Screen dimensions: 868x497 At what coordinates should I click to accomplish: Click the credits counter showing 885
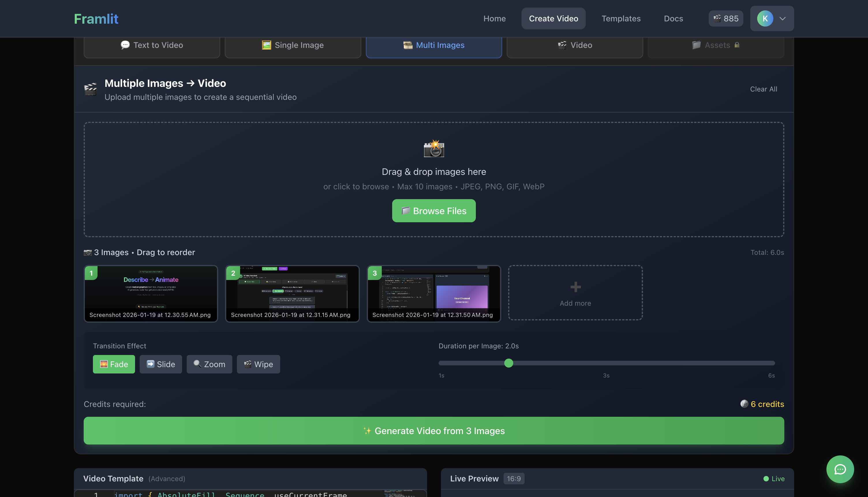point(725,18)
